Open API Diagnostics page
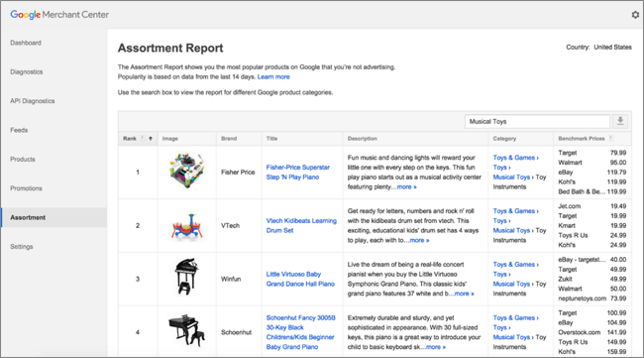The height and width of the screenshot is (358, 644). point(33,101)
